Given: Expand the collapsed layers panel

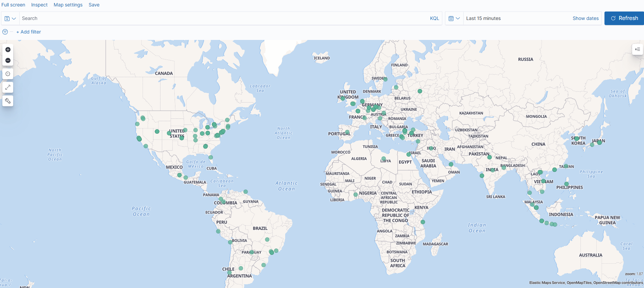Looking at the screenshot, I should pyautogui.click(x=637, y=49).
